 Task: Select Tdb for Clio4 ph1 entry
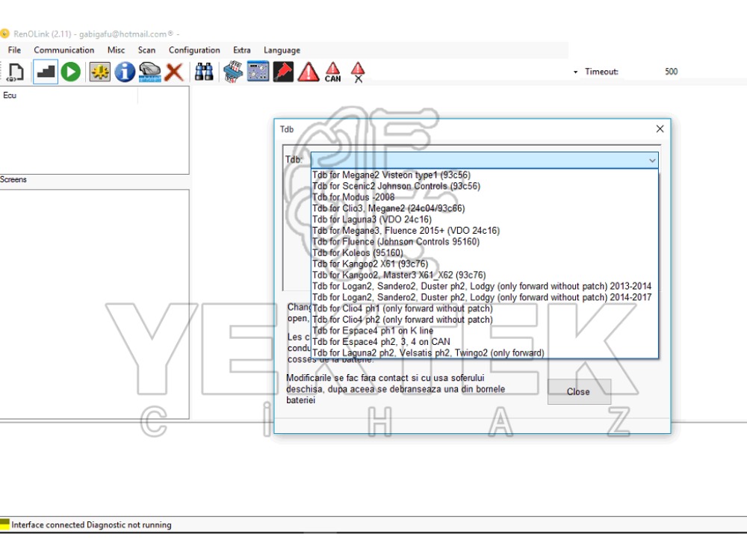(485, 308)
